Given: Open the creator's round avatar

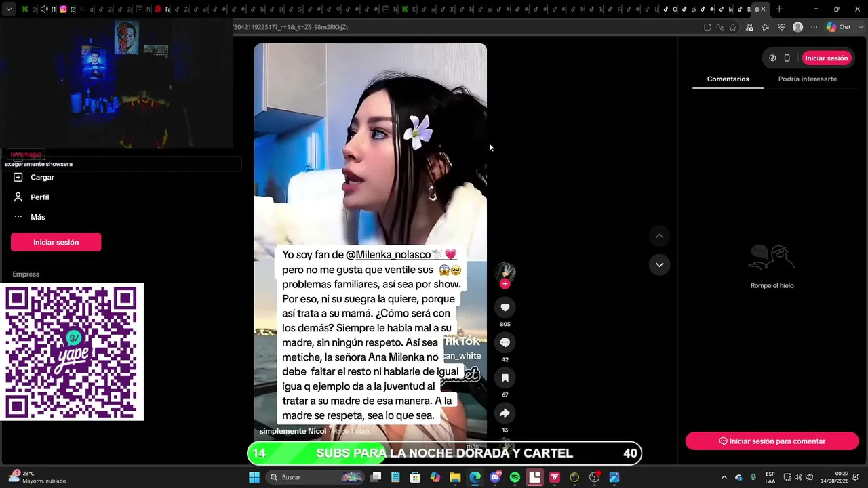Looking at the screenshot, I should pyautogui.click(x=505, y=272).
